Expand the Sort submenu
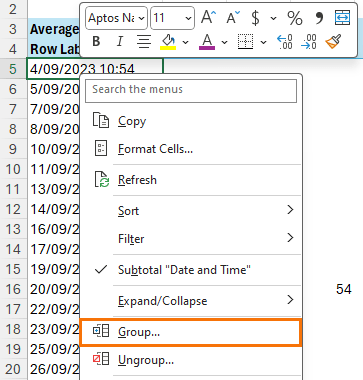 tap(191, 210)
